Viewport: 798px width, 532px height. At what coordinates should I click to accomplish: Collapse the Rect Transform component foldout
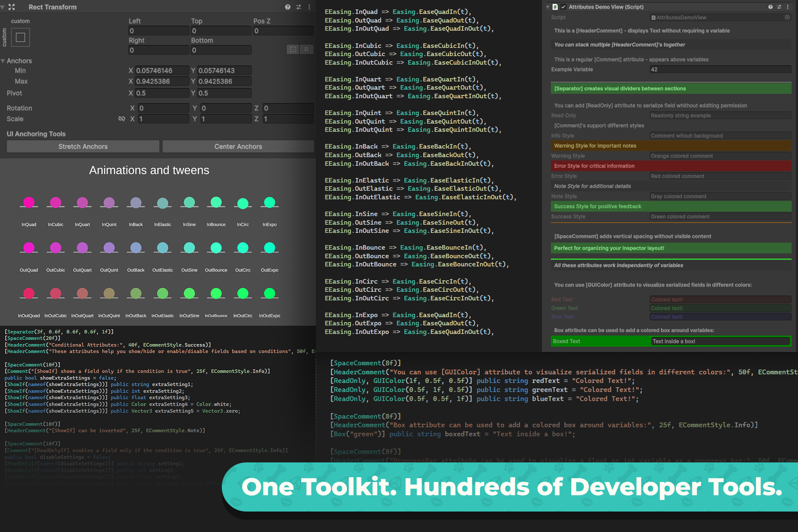click(2, 7)
